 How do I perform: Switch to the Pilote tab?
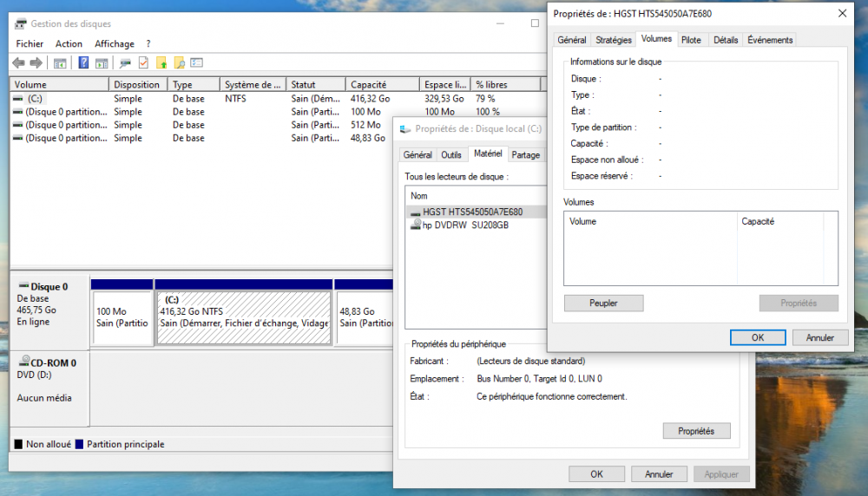691,40
